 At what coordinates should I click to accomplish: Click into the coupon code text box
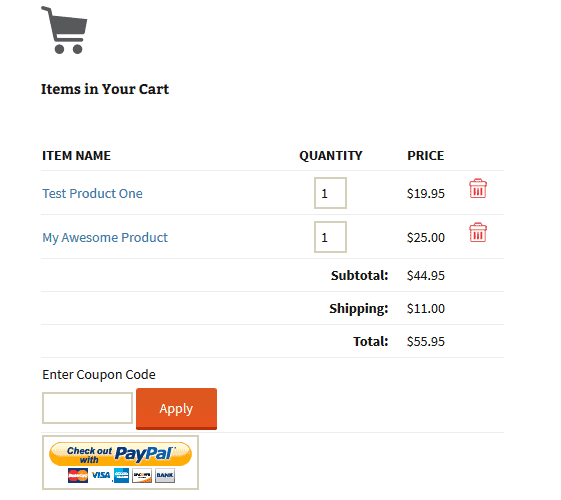[87, 408]
